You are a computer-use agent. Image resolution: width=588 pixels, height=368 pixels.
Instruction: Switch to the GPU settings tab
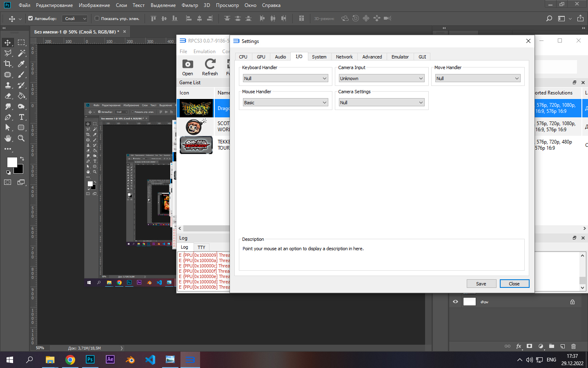[x=261, y=57]
